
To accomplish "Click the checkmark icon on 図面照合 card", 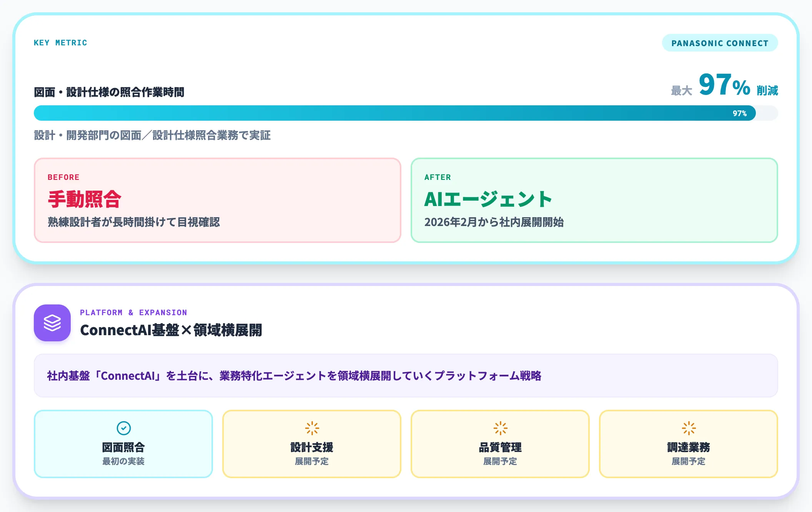I will click(123, 428).
